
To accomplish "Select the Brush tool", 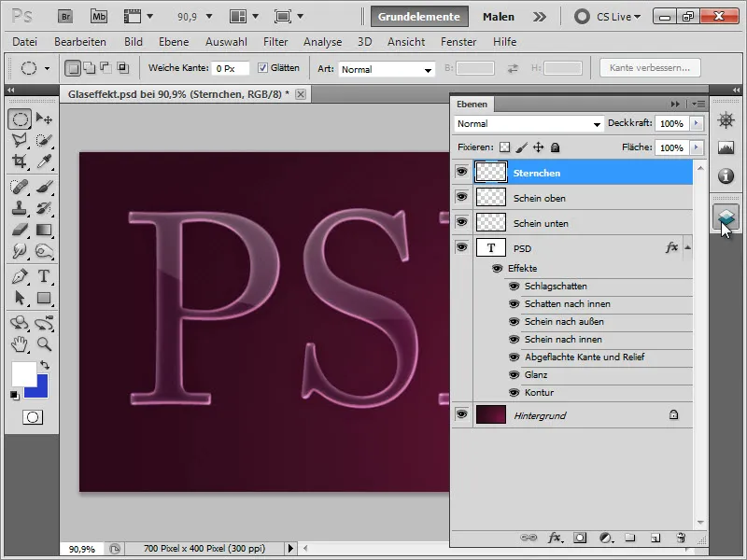I will coord(44,187).
